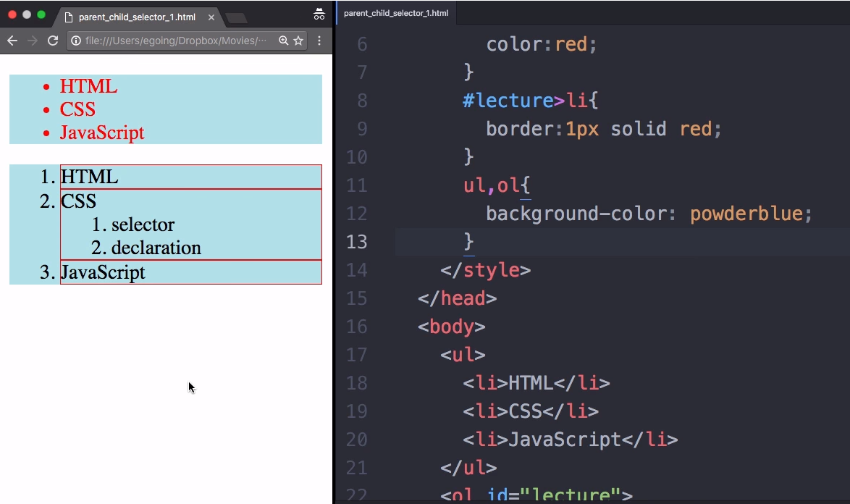Image resolution: width=850 pixels, height=504 pixels.
Task: Click <li>HTML</li> code line
Action: pos(536,383)
